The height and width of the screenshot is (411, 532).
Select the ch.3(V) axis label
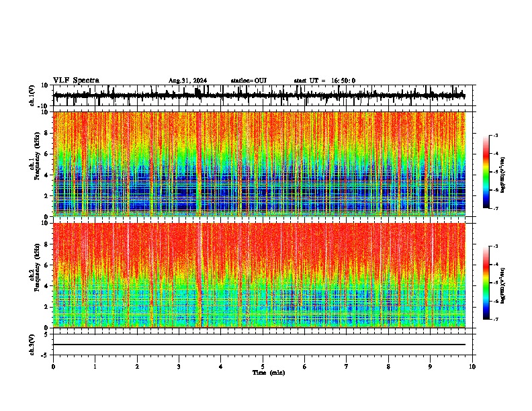tap(32, 345)
